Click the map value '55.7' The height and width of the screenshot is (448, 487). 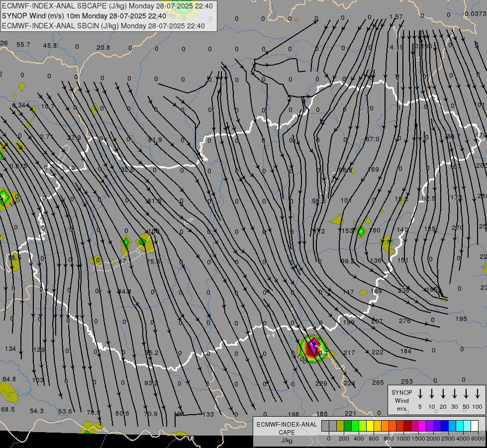pyautogui.click(x=23, y=45)
